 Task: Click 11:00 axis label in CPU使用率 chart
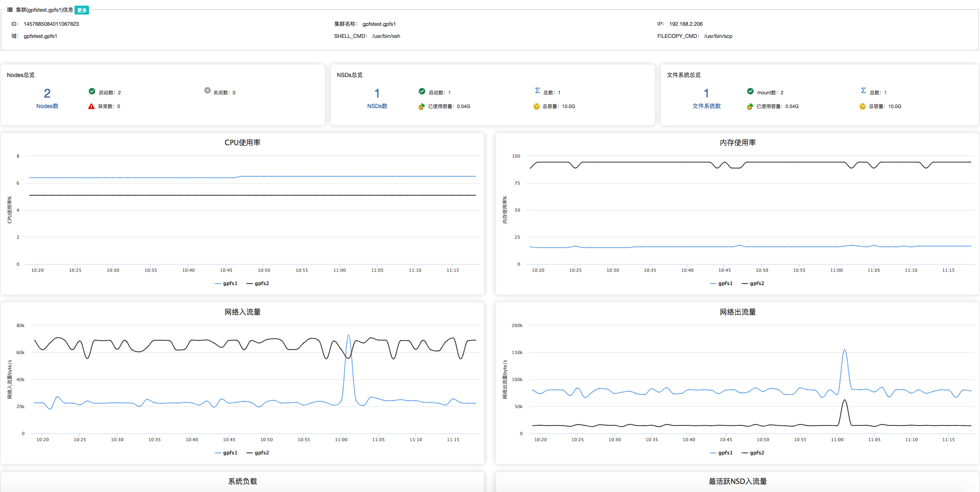pos(339,270)
